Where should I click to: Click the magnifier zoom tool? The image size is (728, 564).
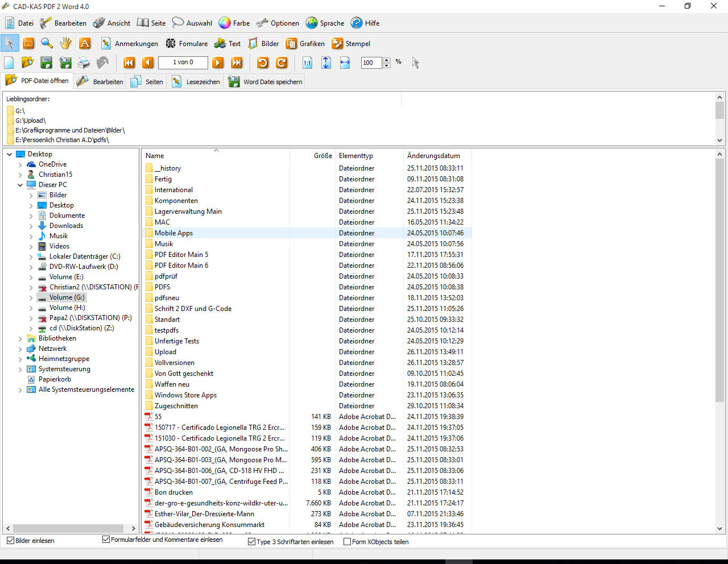47,43
